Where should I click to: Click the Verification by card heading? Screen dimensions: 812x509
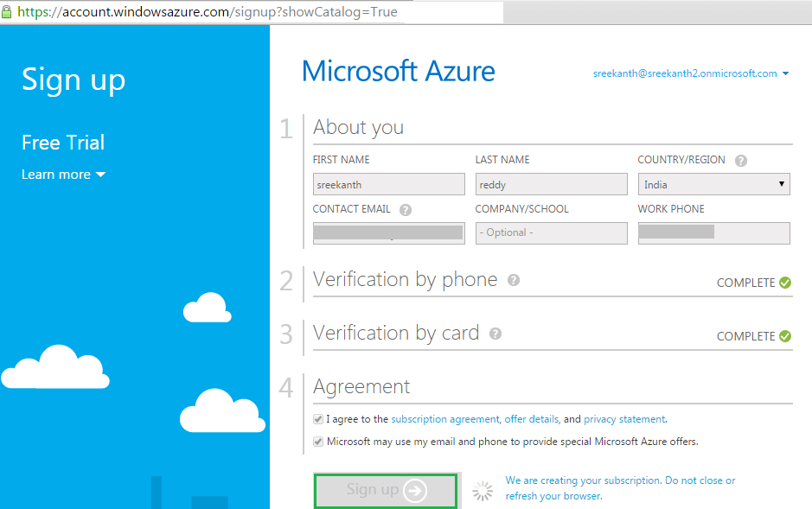pyautogui.click(x=396, y=333)
